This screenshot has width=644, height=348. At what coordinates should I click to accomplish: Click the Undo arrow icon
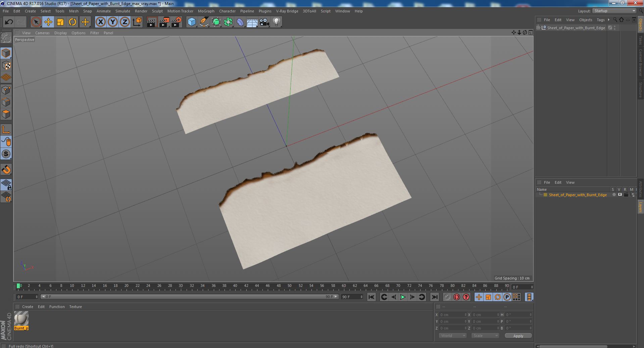click(9, 22)
